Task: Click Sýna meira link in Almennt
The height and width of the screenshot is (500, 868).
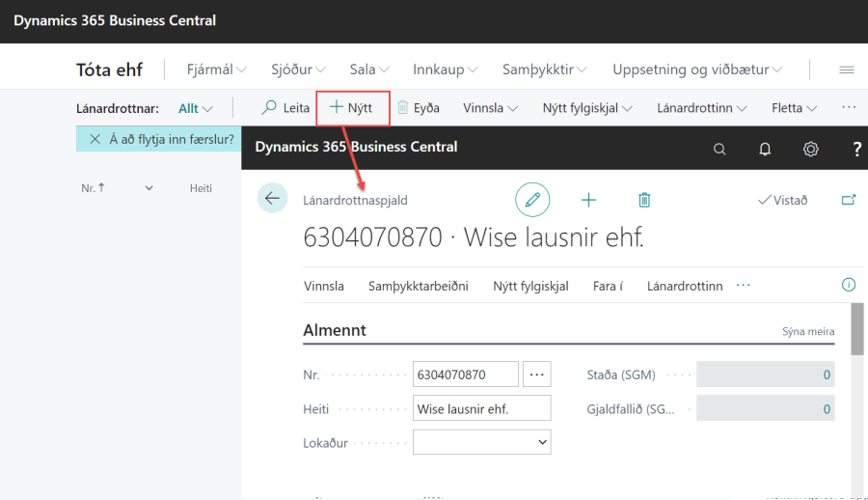Action: pos(807,331)
